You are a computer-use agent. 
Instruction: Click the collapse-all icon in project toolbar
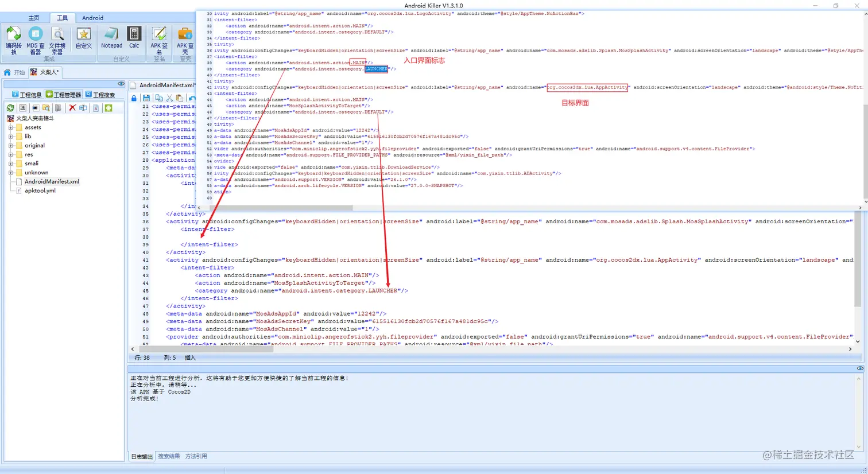[22, 108]
